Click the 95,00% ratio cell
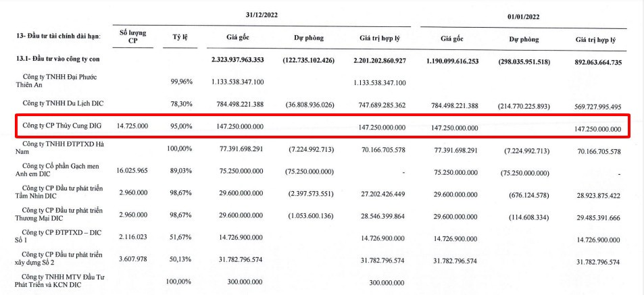The height and width of the screenshot is (295, 644). coord(181,126)
